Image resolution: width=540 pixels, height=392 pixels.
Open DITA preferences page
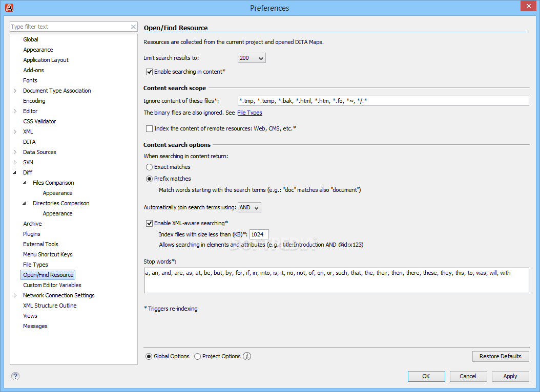click(29, 142)
